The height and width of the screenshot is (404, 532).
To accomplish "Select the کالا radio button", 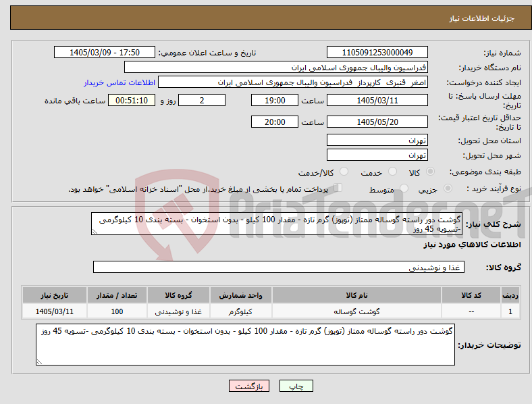I will click(430, 172).
